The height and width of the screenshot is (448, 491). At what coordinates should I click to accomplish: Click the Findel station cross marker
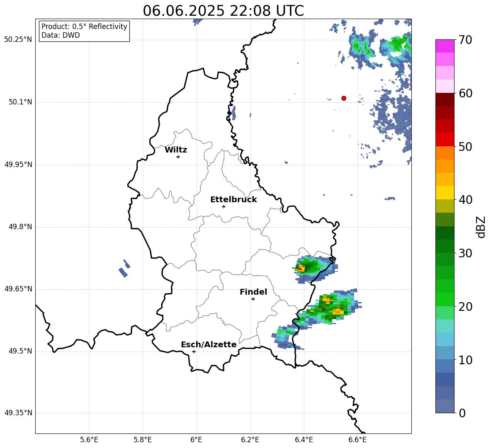pos(253,299)
